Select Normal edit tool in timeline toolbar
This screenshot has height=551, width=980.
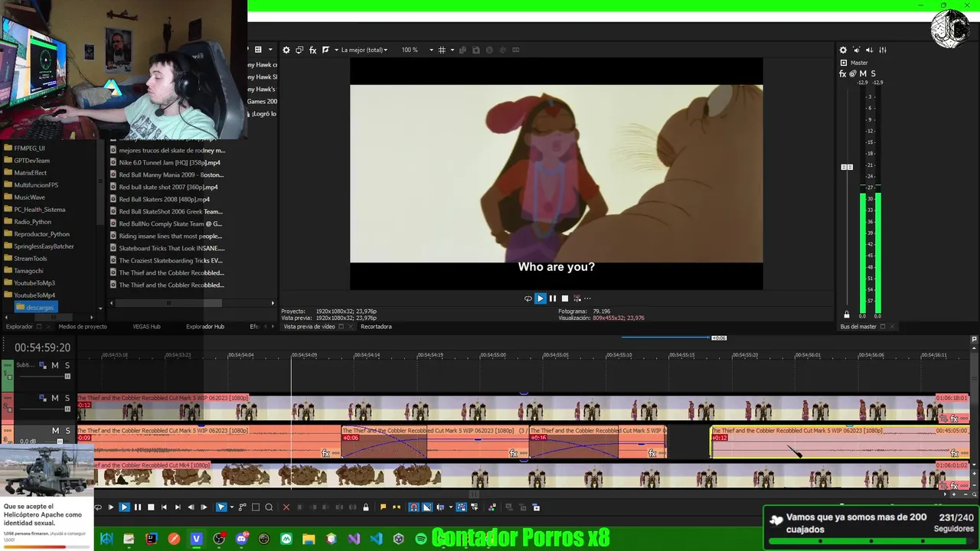(221, 507)
